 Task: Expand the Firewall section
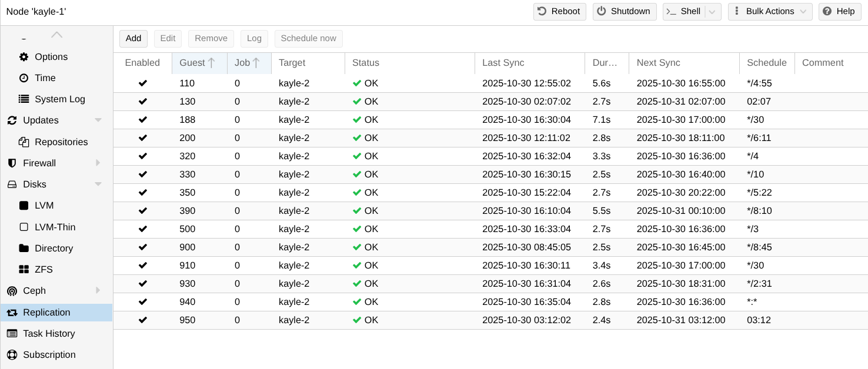tap(98, 163)
